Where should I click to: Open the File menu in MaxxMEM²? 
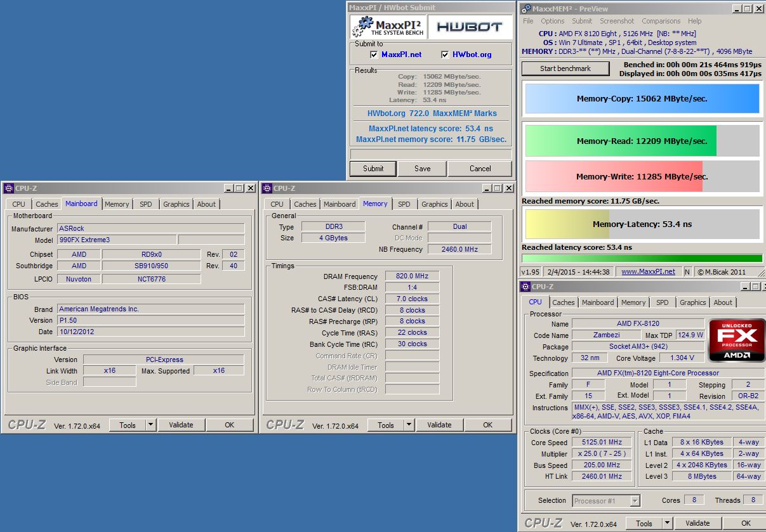click(528, 21)
